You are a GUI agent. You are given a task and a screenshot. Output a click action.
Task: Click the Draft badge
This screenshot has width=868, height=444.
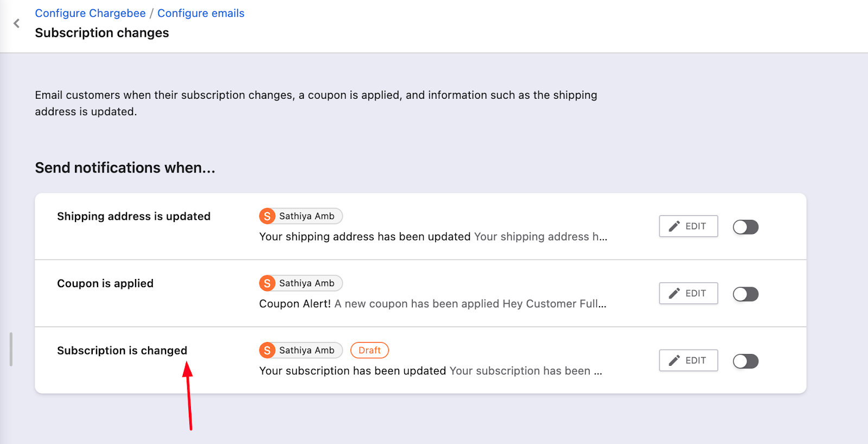click(369, 351)
